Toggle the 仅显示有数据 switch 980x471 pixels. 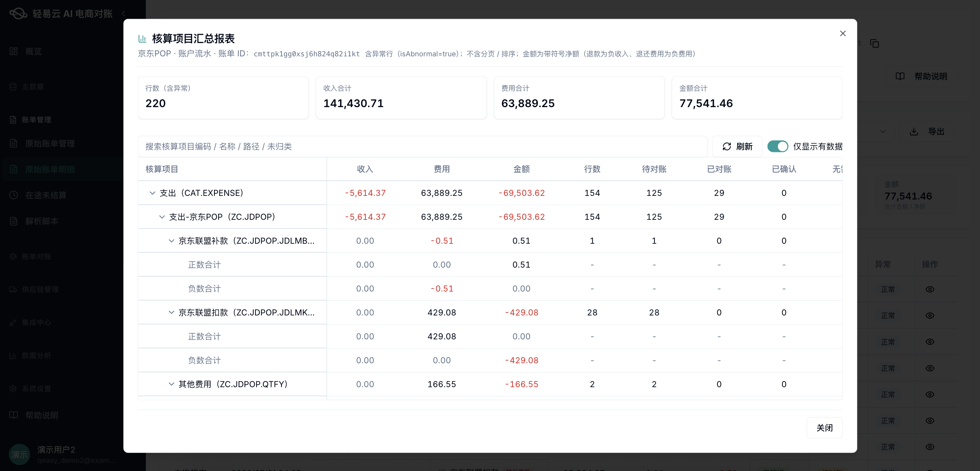click(777, 146)
